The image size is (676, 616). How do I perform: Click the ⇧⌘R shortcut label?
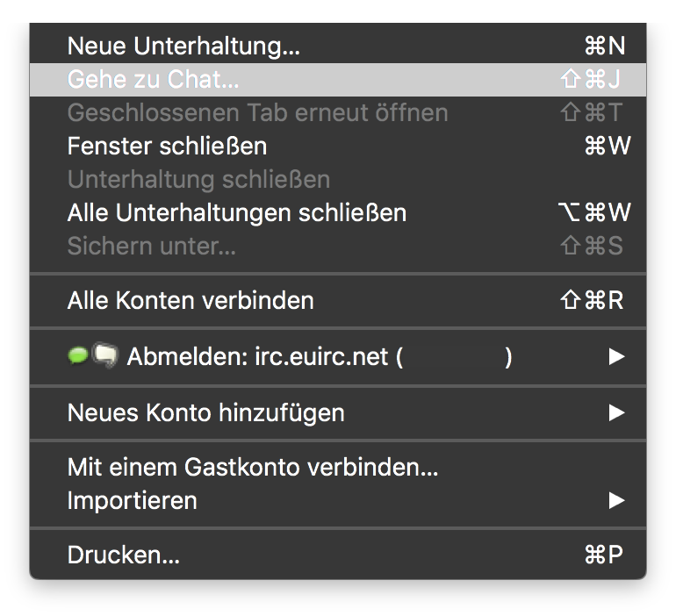[591, 300]
